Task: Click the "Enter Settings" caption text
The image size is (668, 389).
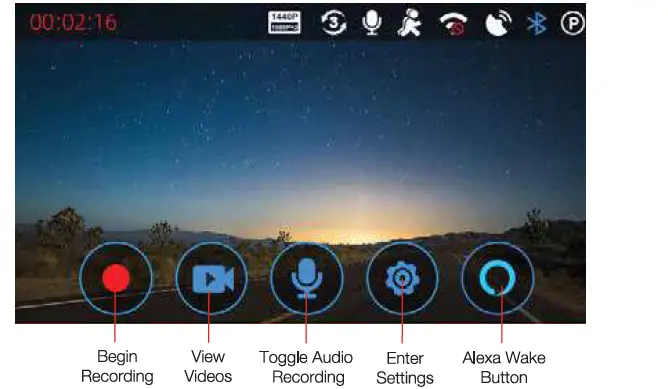Action: coord(405,368)
